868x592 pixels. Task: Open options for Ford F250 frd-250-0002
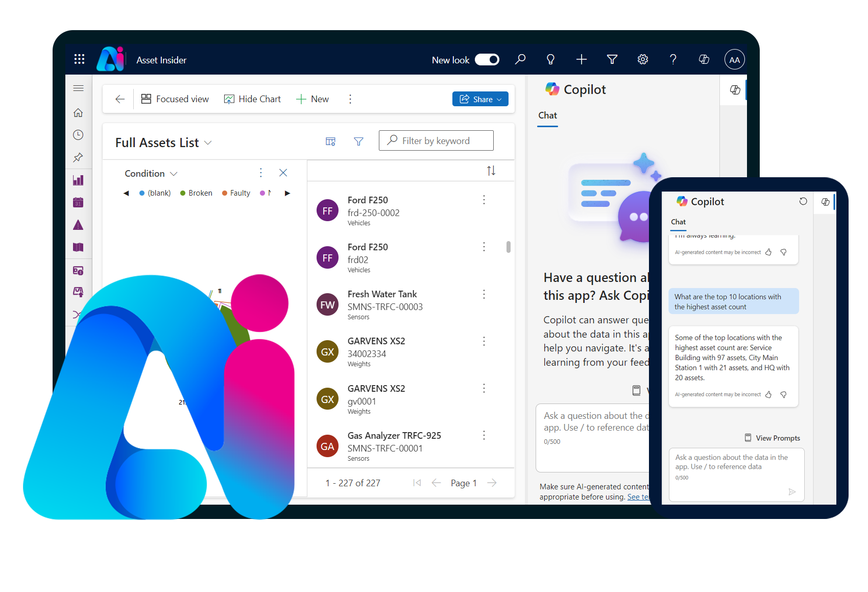pos(484,200)
